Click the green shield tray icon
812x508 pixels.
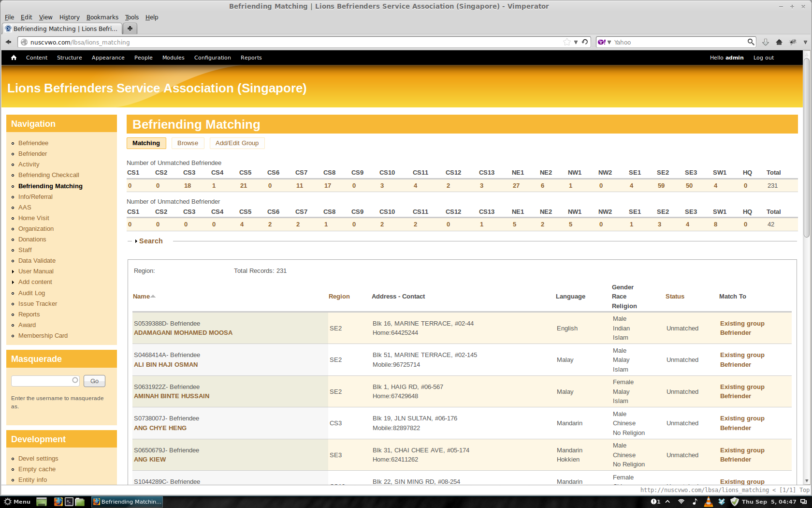(x=735, y=502)
